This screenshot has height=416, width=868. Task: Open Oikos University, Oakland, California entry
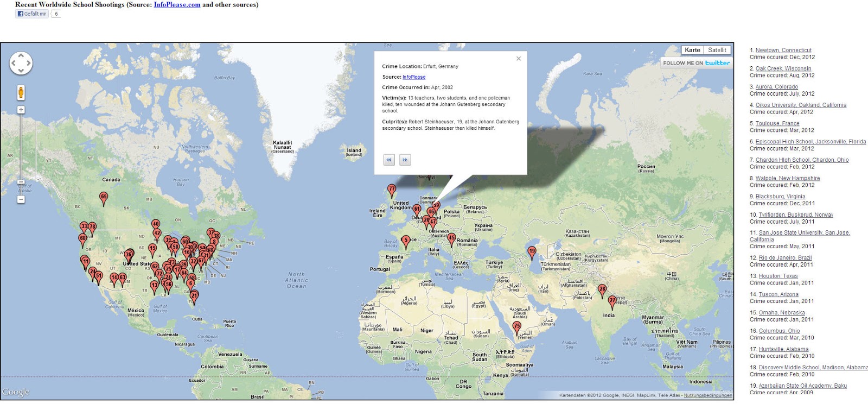(x=801, y=105)
